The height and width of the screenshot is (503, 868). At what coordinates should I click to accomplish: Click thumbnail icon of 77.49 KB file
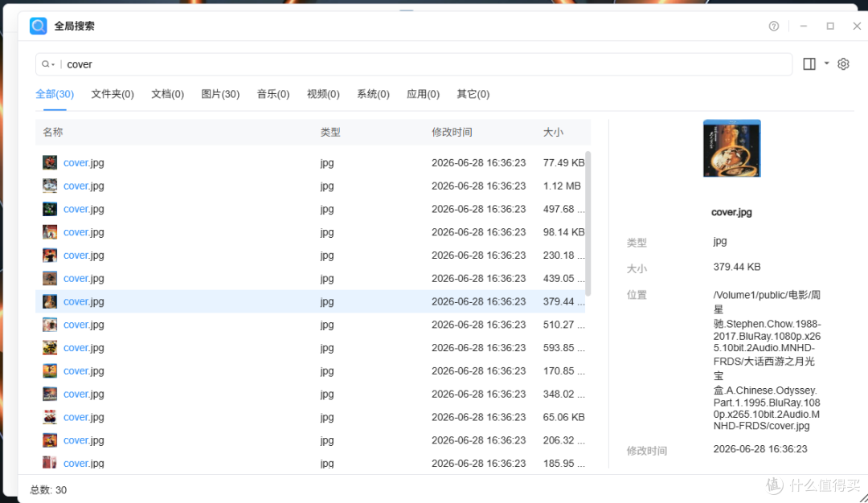50,162
